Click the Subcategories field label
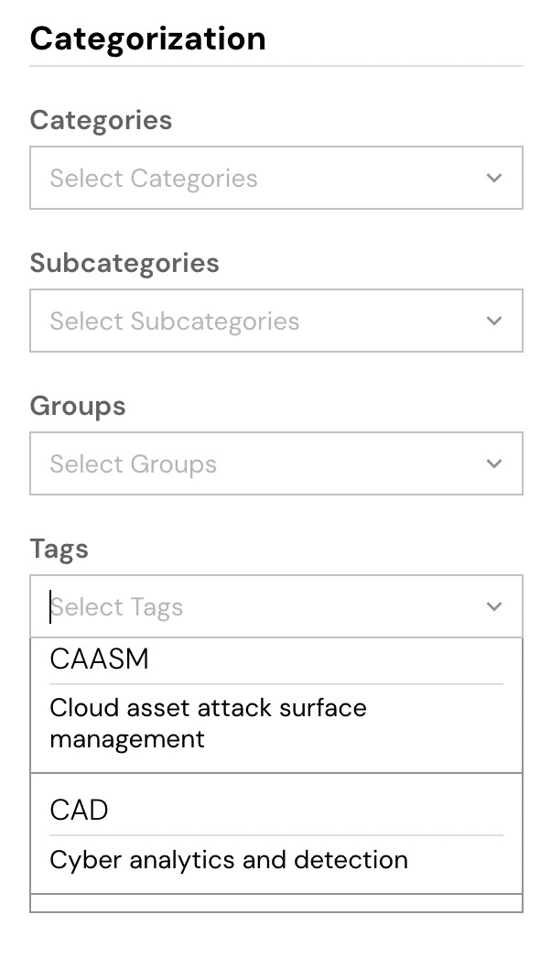 pyautogui.click(x=125, y=262)
